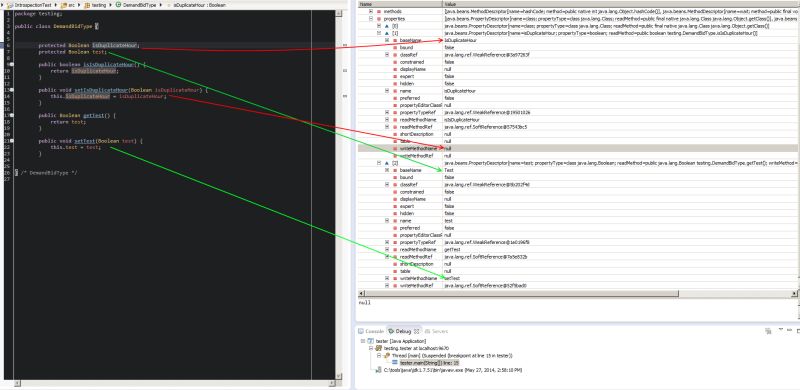800x390 pixels.
Task: Collapse the testing.tester at localhost node
Action: [371, 348]
